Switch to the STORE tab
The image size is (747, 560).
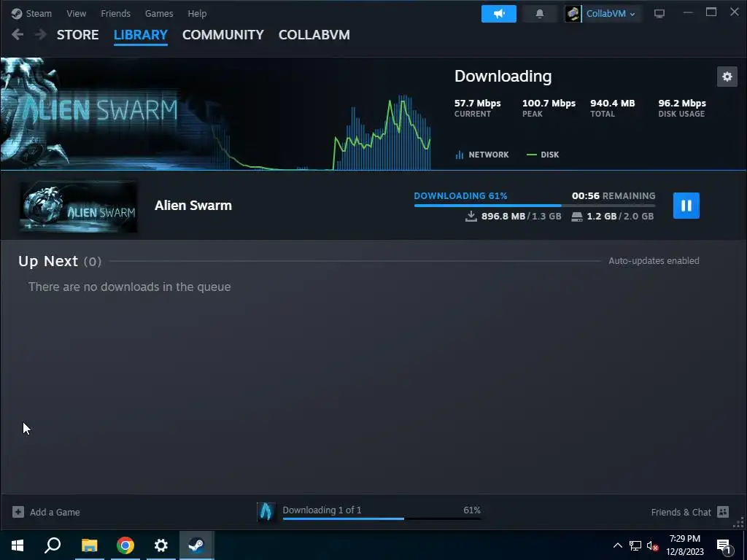point(77,35)
